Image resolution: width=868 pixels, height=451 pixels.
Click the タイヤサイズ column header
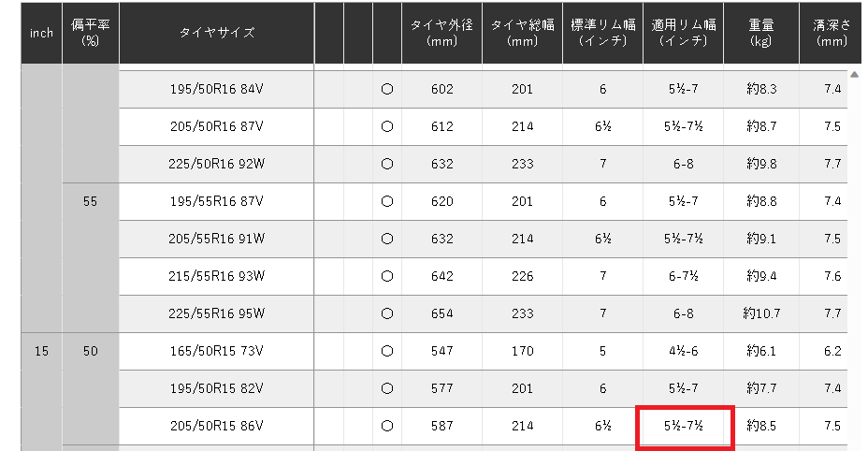click(x=217, y=34)
